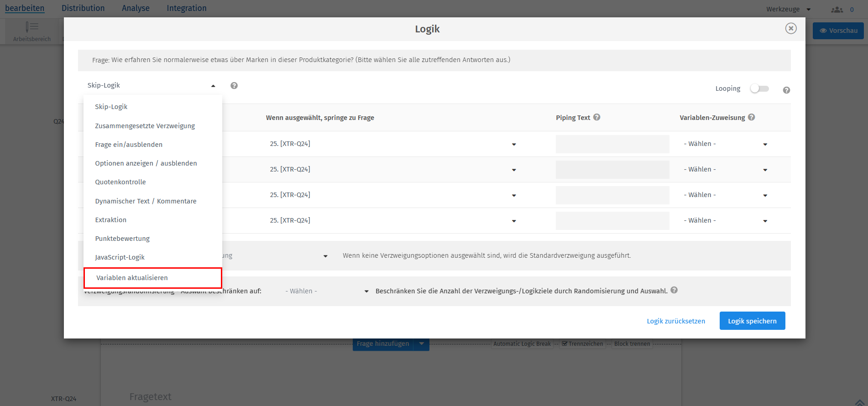This screenshot has width=868, height=406.
Task: Choose Extraktion logic type
Action: [x=153, y=220]
